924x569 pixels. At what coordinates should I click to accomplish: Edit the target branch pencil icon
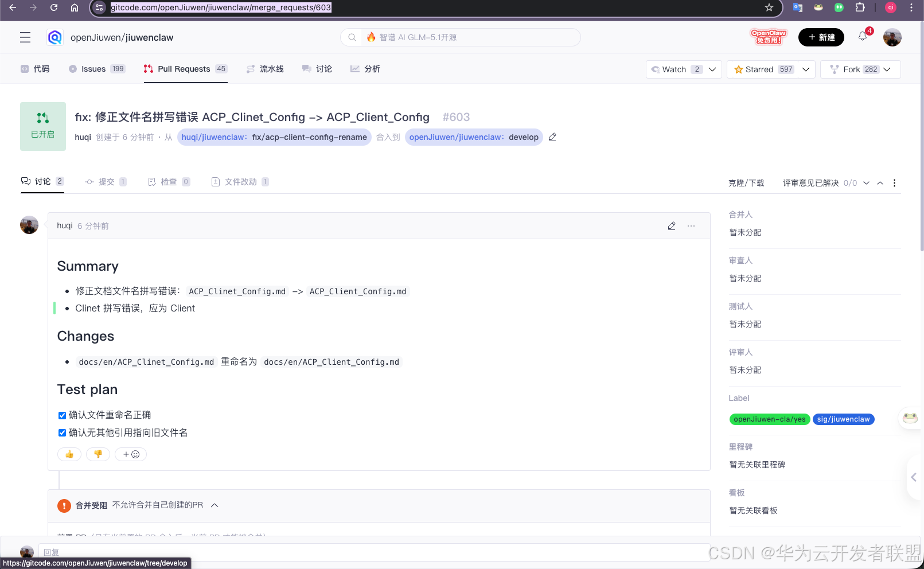(x=552, y=137)
